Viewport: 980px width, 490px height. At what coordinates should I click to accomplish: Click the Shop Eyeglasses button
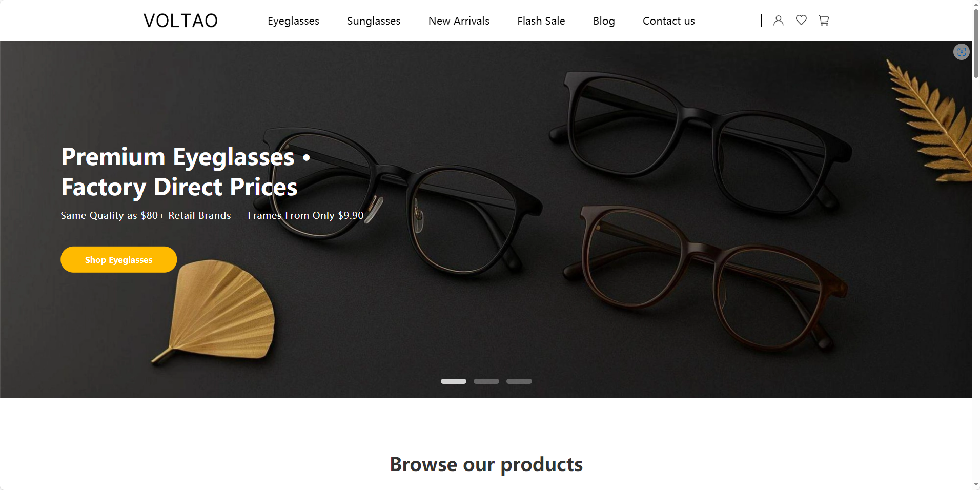click(118, 259)
